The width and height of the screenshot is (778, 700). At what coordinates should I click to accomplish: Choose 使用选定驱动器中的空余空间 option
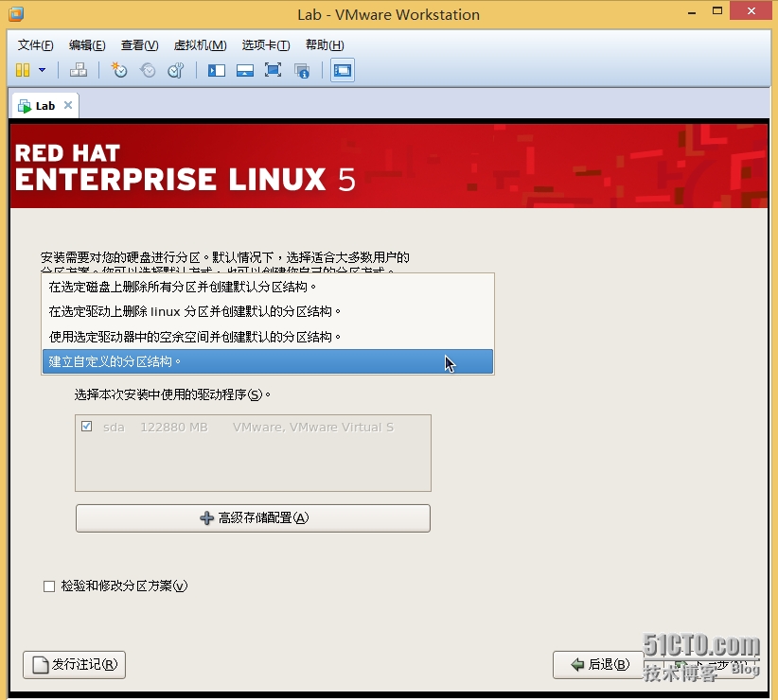click(268, 337)
